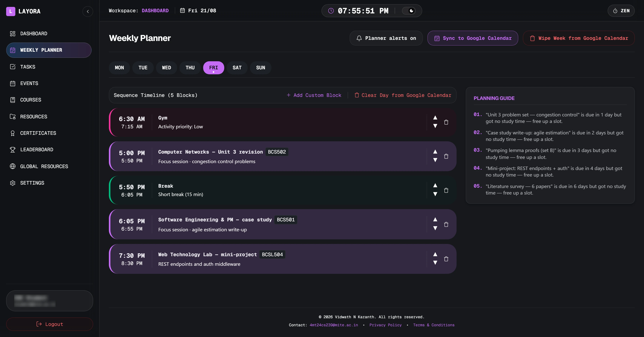
Task: Open Courses in the sidebar
Action: [49, 100]
